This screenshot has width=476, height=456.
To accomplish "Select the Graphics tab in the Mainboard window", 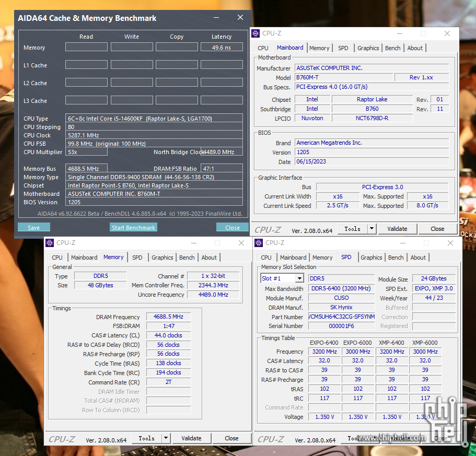I will pyautogui.click(x=368, y=48).
